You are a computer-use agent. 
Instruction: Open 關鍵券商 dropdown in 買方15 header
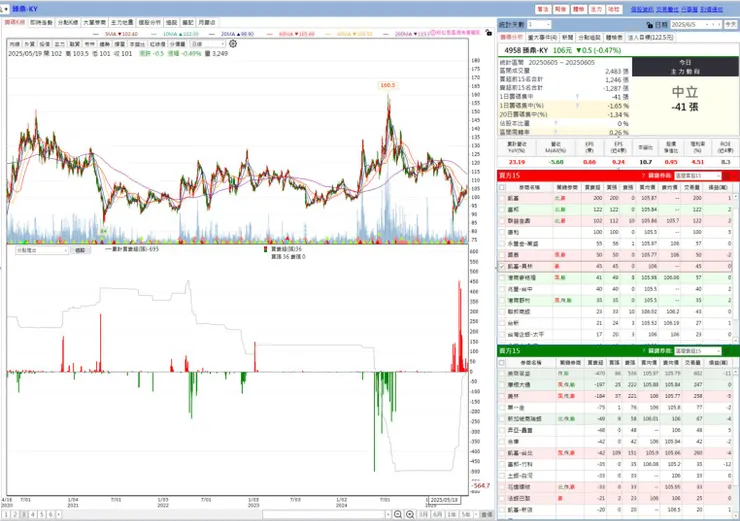click(698, 176)
